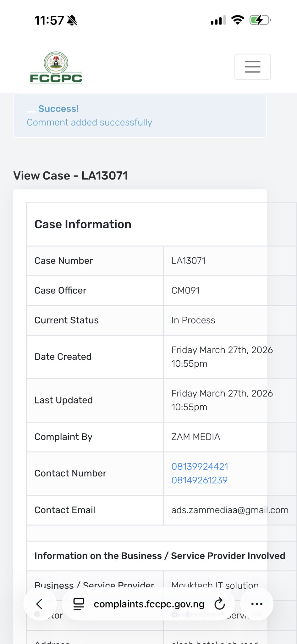
Task: Tap the case officer value CM091
Action: (185, 290)
